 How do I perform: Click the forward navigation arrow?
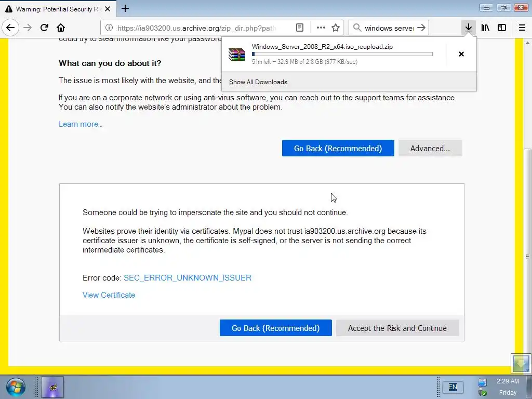(28, 28)
